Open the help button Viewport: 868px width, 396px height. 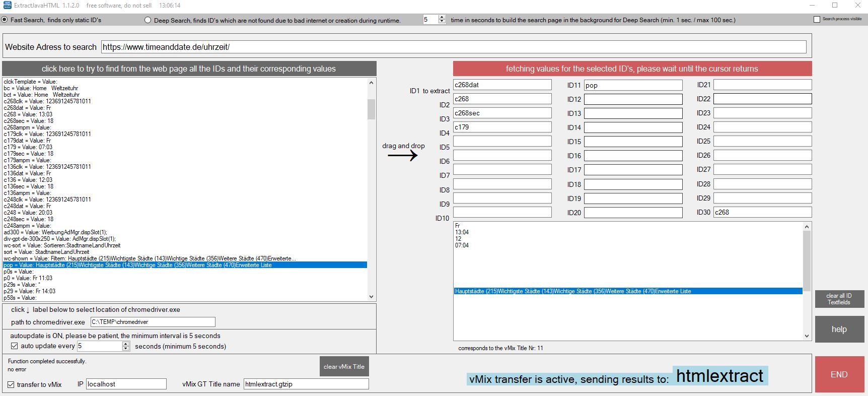tap(839, 329)
